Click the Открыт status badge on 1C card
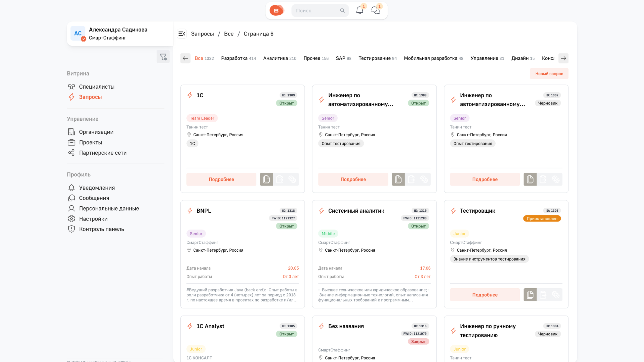644x362 pixels. pos(287,103)
